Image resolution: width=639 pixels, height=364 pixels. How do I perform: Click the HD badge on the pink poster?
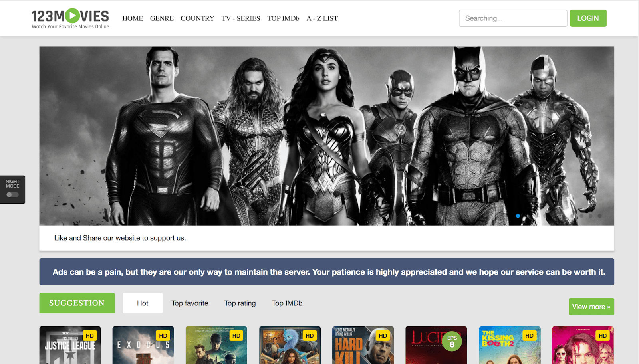tap(603, 336)
